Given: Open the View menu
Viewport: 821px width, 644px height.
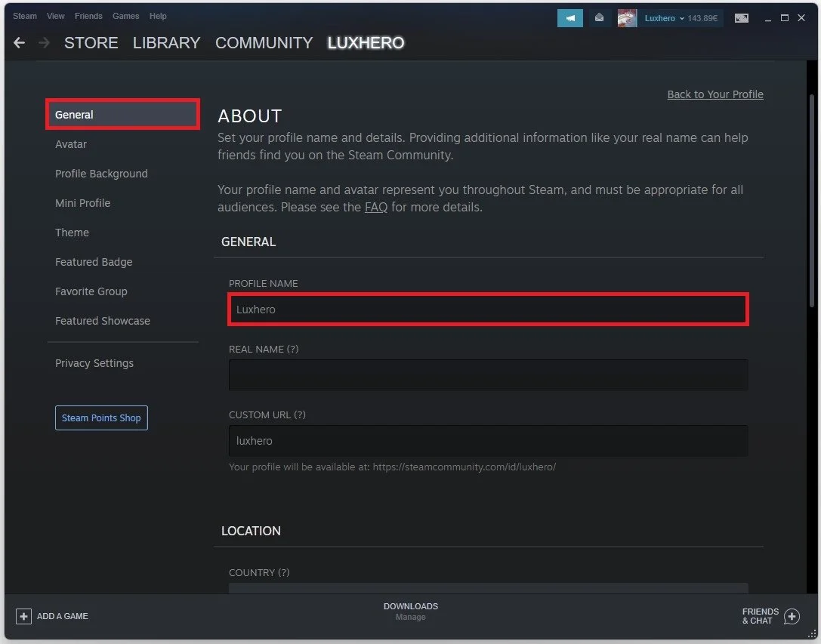Looking at the screenshot, I should click(55, 16).
